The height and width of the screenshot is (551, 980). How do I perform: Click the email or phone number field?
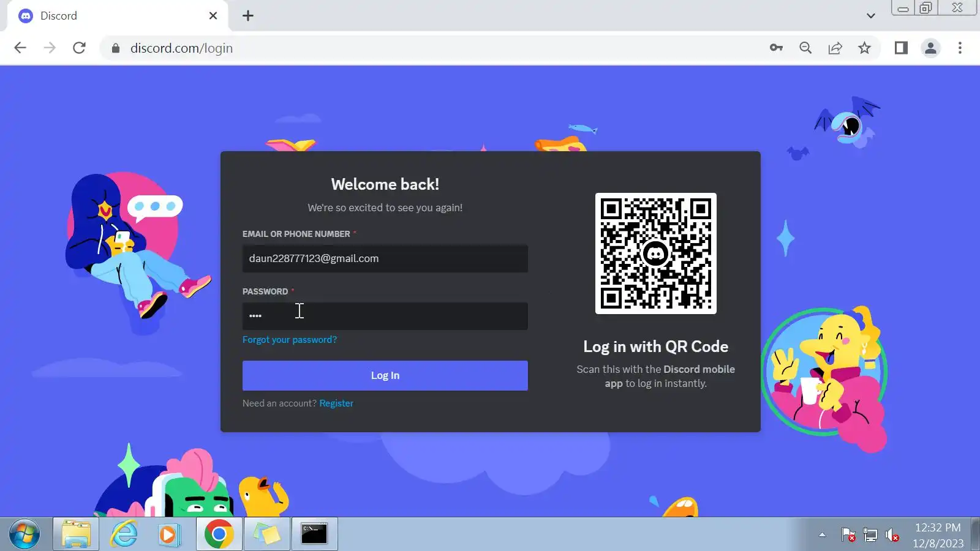click(x=385, y=258)
